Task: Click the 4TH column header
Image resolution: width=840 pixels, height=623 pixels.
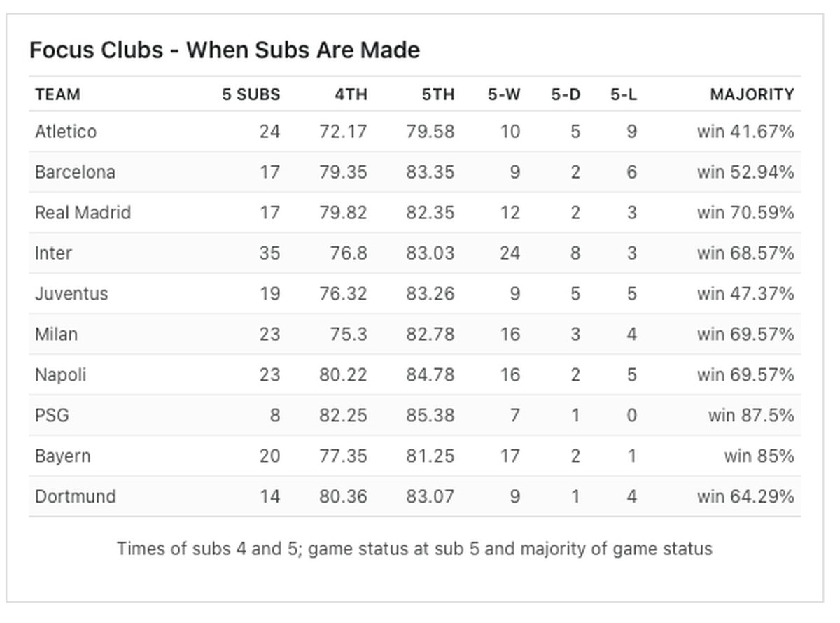Action: (x=351, y=94)
